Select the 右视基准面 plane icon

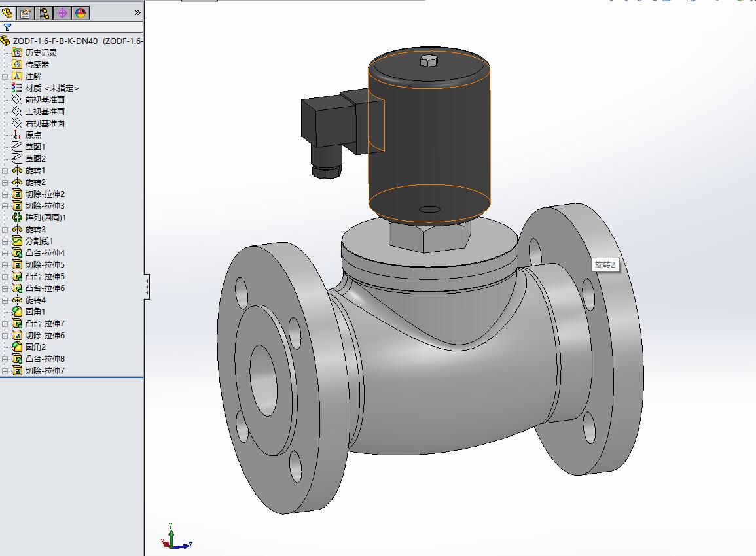tap(17, 123)
